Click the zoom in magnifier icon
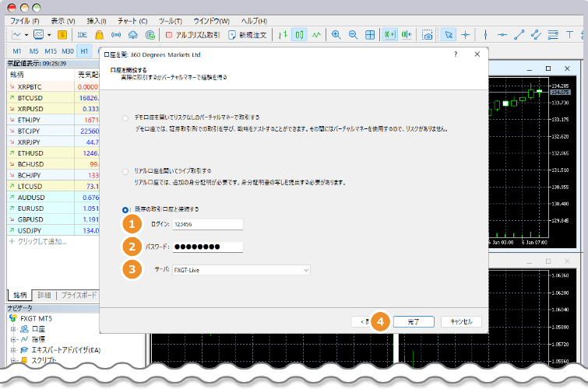The image size is (588, 389). coord(336,35)
